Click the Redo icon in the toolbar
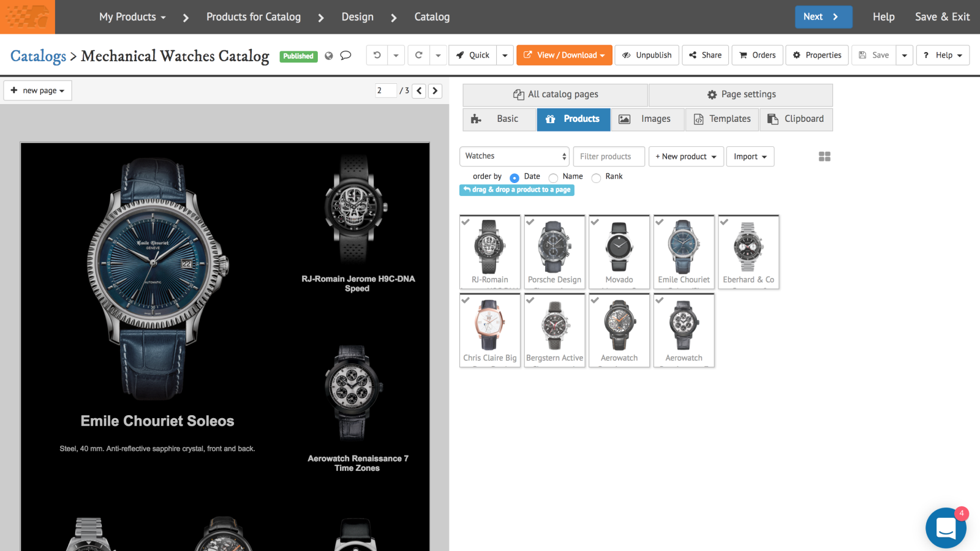The width and height of the screenshot is (980, 551). [419, 55]
